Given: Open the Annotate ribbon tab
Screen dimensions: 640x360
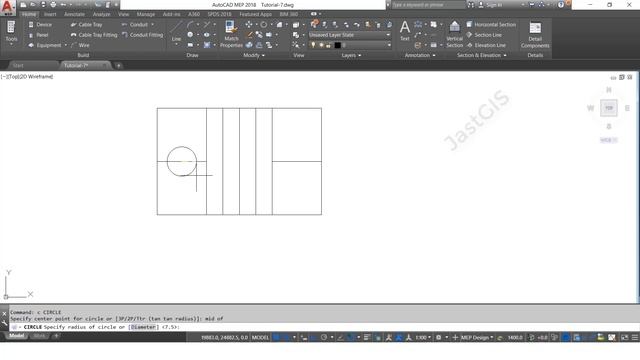Looking at the screenshot, I should 74,14.
